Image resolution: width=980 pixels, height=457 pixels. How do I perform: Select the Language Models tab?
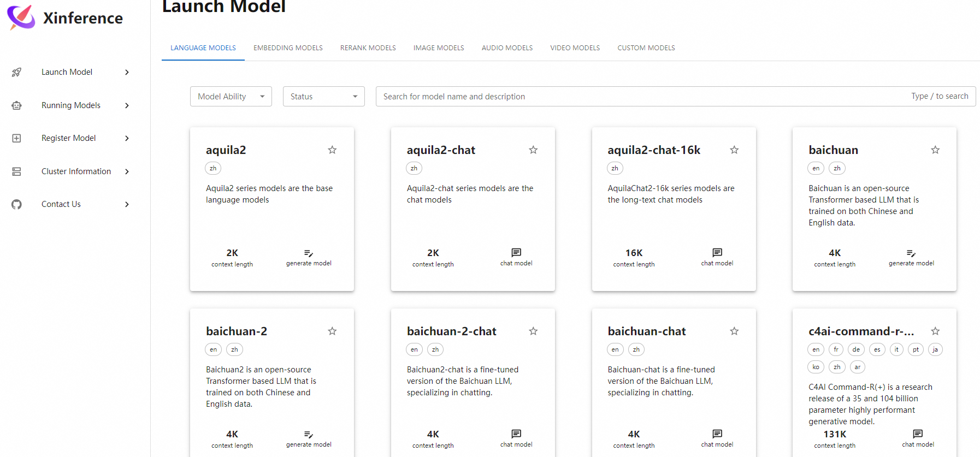coord(203,48)
